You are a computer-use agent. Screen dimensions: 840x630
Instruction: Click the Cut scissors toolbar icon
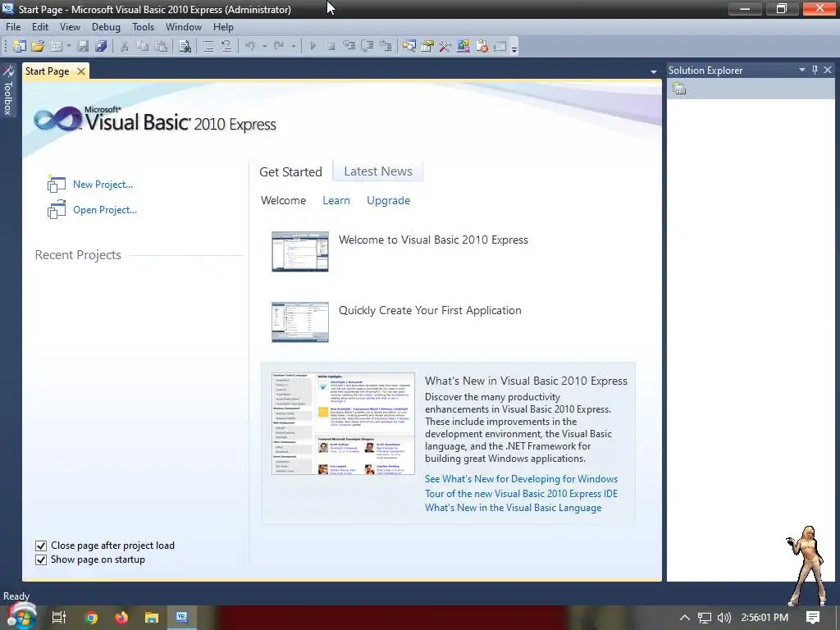125,46
